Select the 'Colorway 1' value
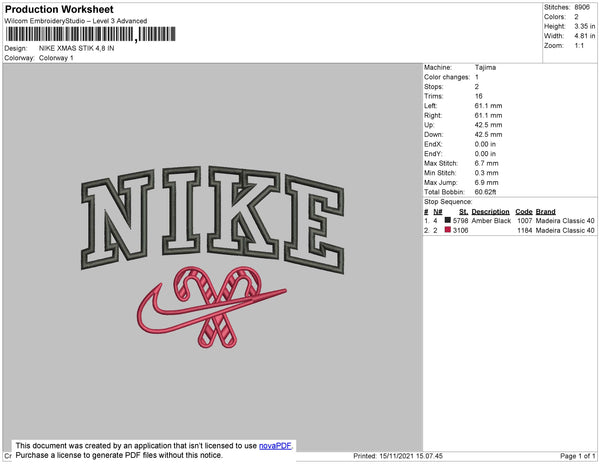Screen dimensions: 600x464 (56, 58)
